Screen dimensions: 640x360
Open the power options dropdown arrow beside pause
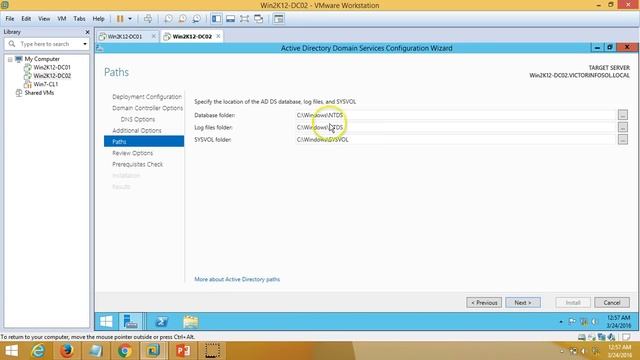(x=130, y=19)
